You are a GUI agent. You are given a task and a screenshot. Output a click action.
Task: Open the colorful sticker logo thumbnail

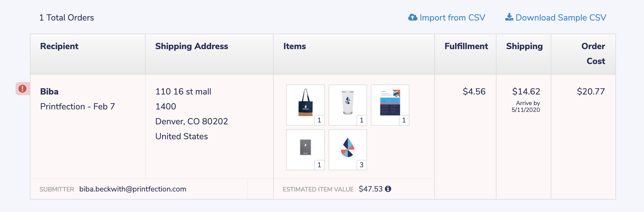pyautogui.click(x=348, y=147)
